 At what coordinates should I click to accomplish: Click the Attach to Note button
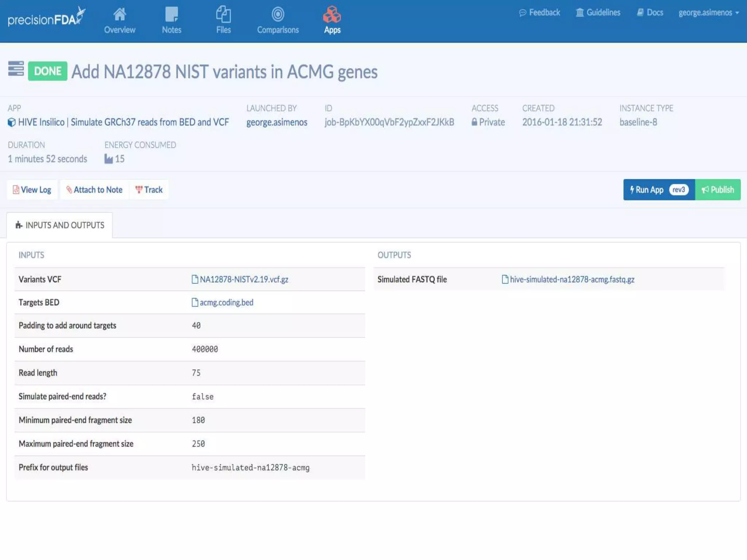coord(94,190)
